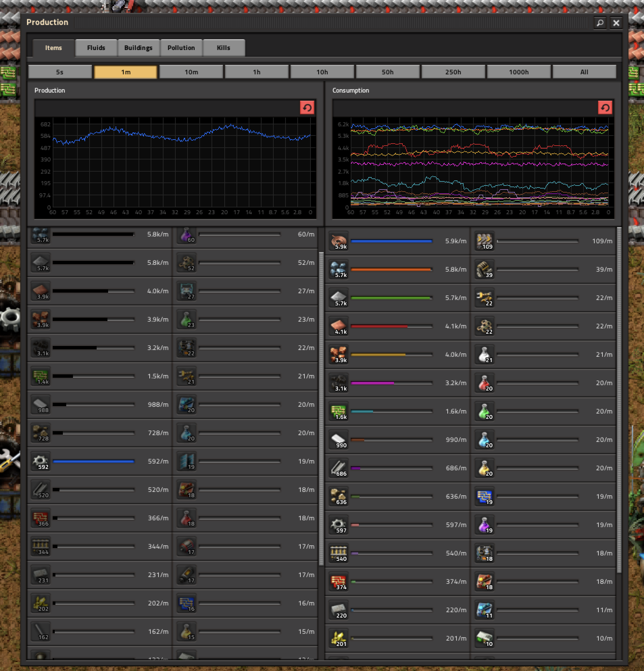Screen dimensions: 644x671
Task: Select the copper plate icon at 4.1k/m in consumption
Action: tap(339, 326)
